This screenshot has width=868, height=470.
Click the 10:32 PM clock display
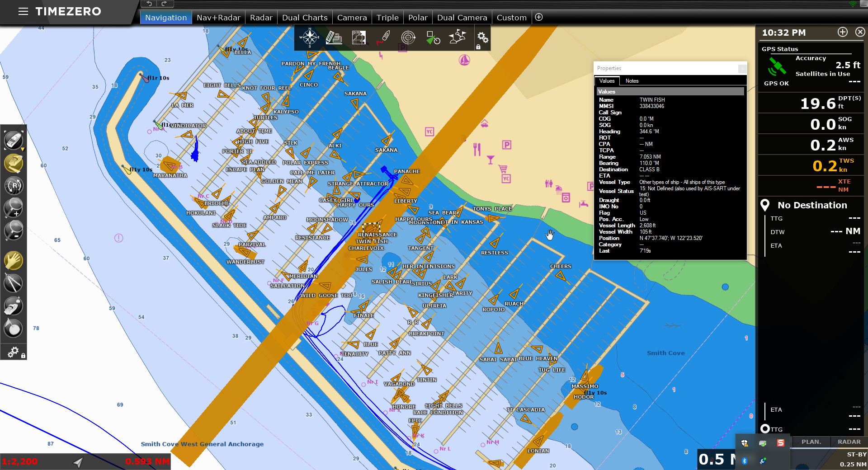pos(784,33)
